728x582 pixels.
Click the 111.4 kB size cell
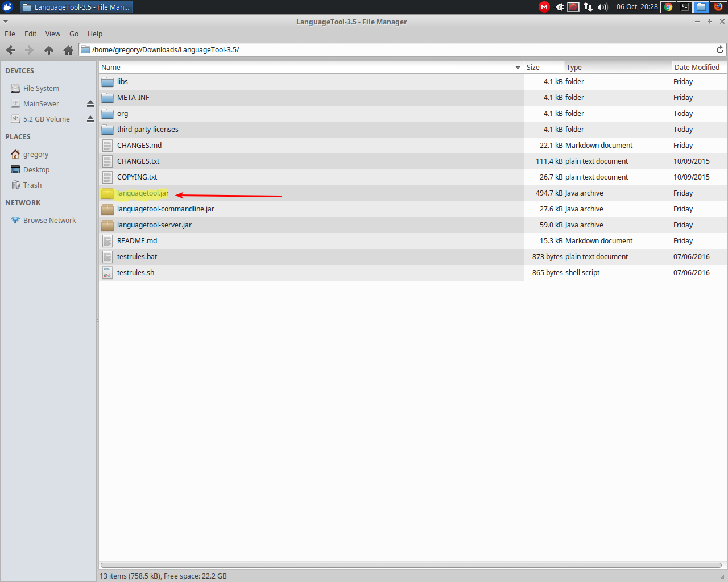point(549,161)
